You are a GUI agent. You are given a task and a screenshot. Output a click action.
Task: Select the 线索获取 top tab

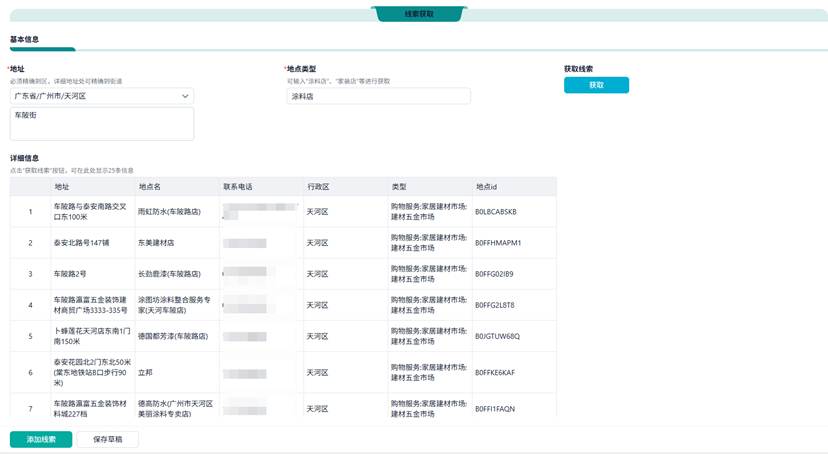point(419,14)
